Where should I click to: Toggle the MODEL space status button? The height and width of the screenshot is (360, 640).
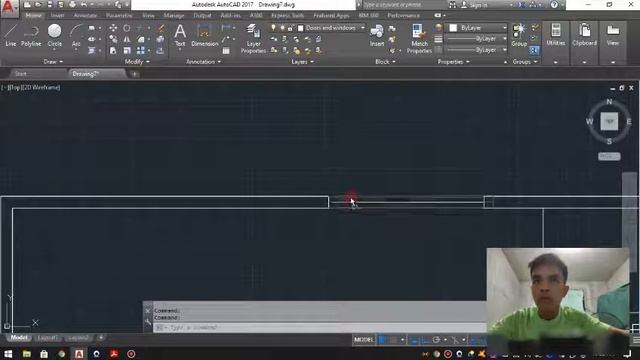click(x=364, y=340)
